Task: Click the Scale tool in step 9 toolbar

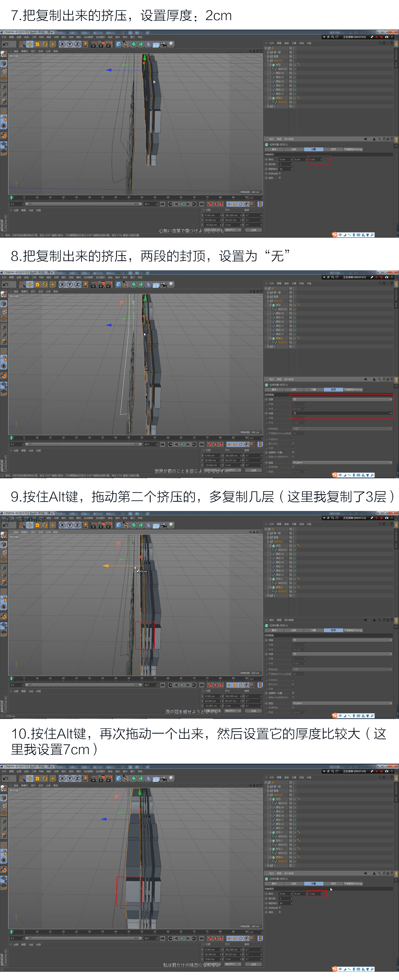Action: point(37,525)
